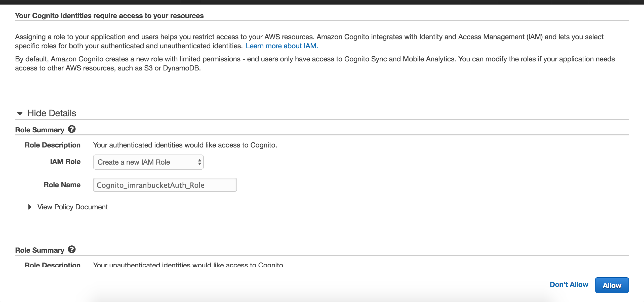Click the unauthenticated identities Role Description text
The height and width of the screenshot is (302, 644).
click(x=188, y=265)
